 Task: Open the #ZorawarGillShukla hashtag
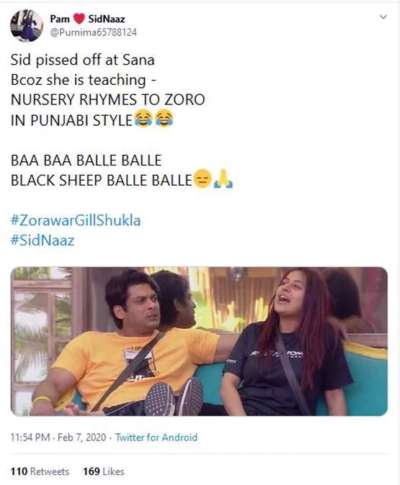76,220
